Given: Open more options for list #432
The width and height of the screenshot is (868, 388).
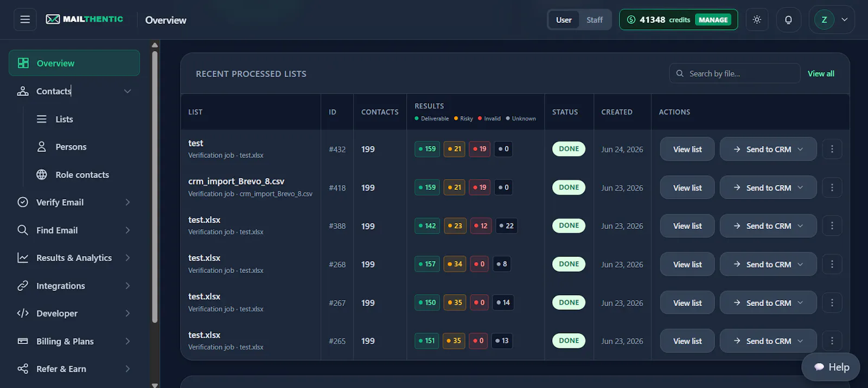Looking at the screenshot, I should (x=832, y=149).
